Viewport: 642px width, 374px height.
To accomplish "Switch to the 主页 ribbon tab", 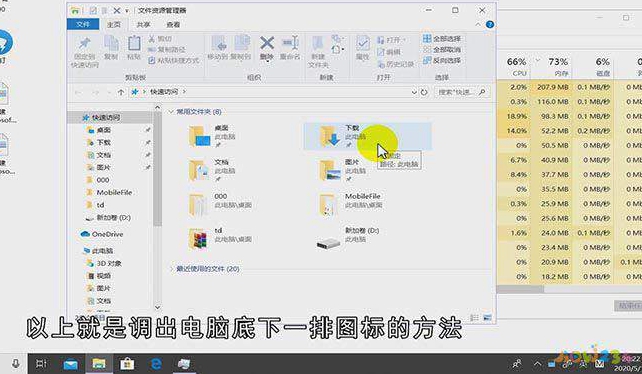I will pos(114,25).
